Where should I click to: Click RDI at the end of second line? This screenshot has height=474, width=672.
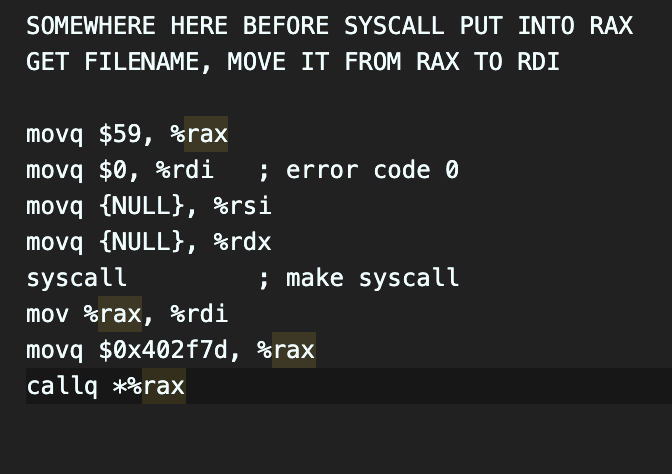point(538,62)
